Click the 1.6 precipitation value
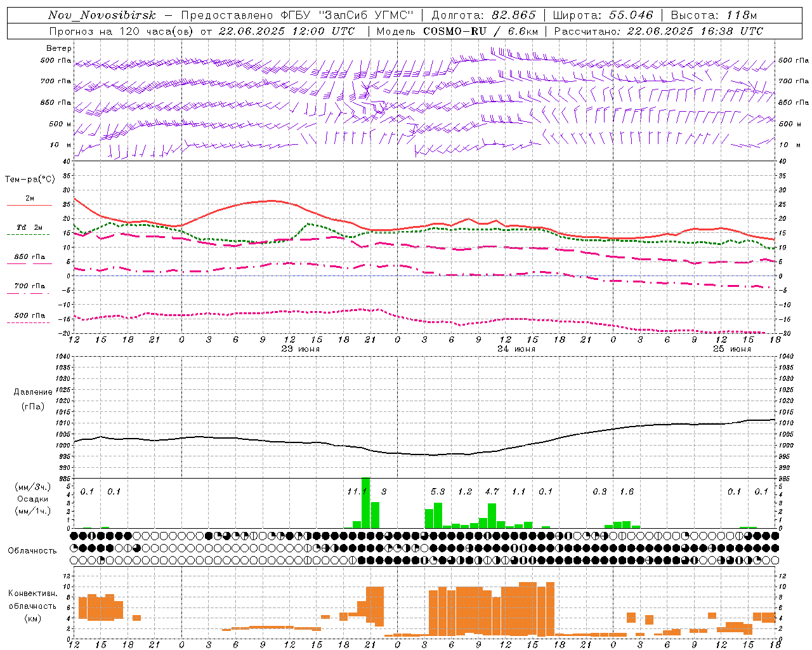This screenshot has width=812, height=650. (x=627, y=491)
